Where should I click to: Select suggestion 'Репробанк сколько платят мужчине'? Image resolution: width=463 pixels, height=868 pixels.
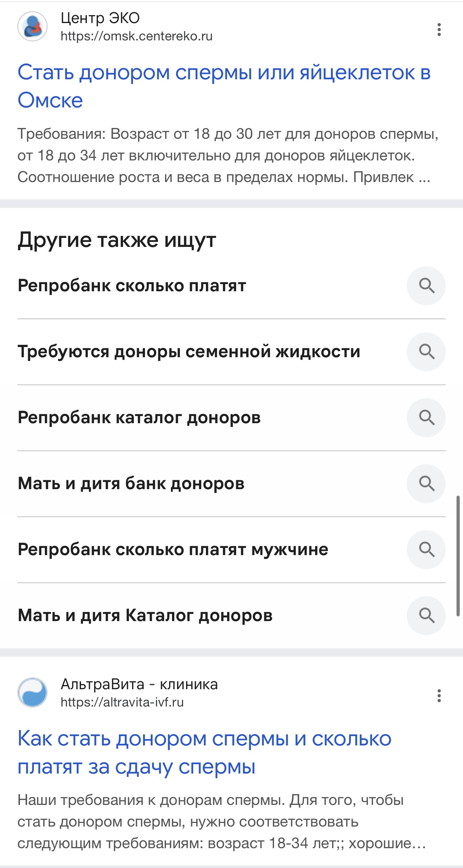tap(173, 550)
